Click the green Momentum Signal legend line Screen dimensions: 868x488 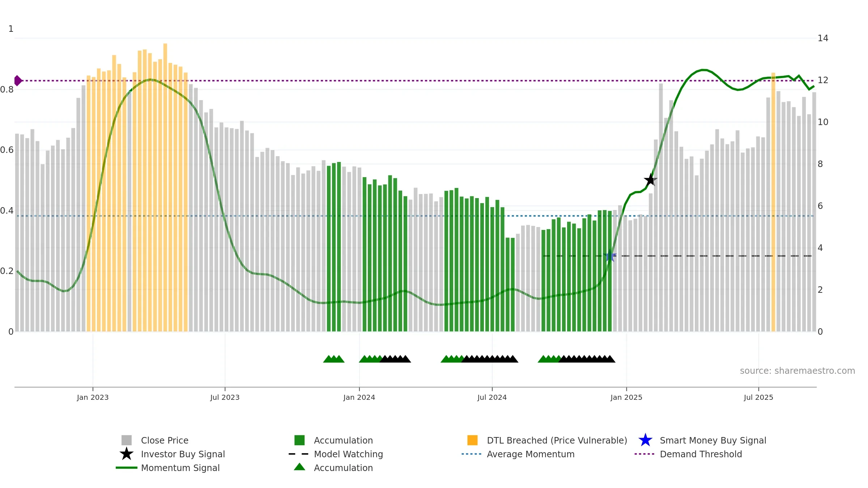(127, 467)
